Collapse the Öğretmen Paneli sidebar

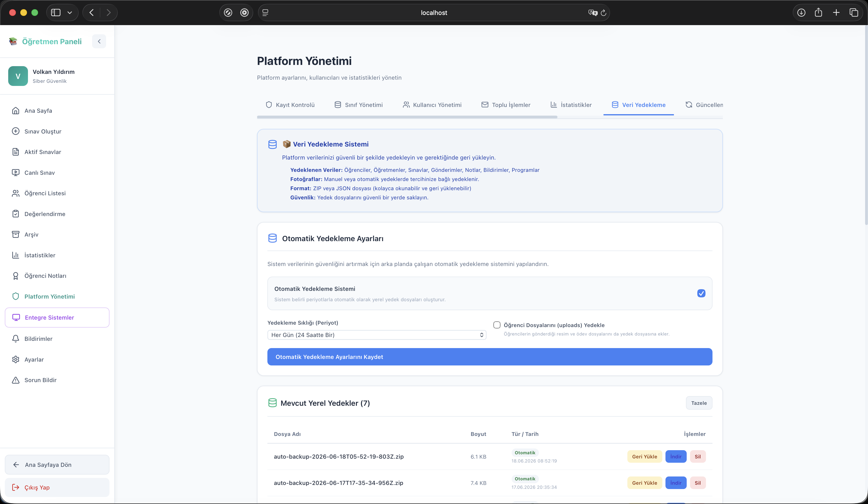pyautogui.click(x=99, y=41)
